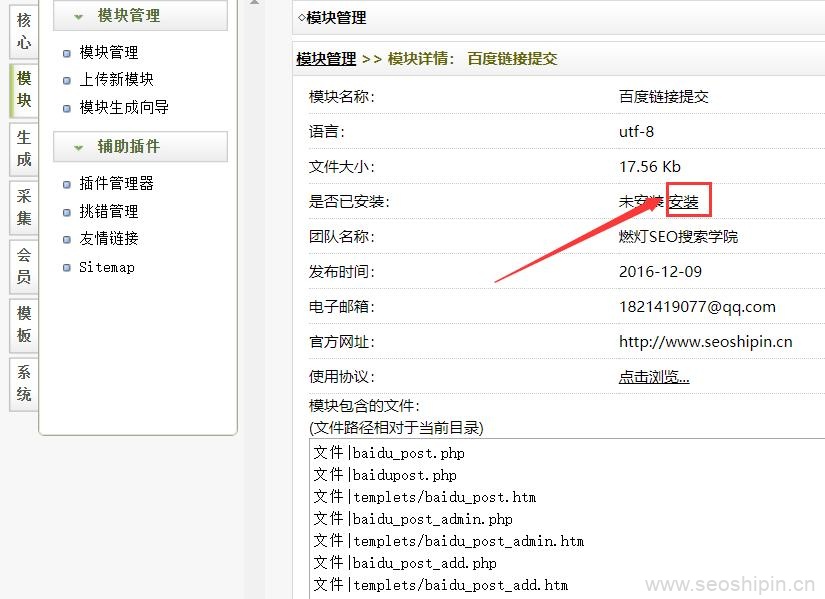The height and width of the screenshot is (599, 825).
Task: Collapse the 模块管理 section header
Action: point(129,16)
